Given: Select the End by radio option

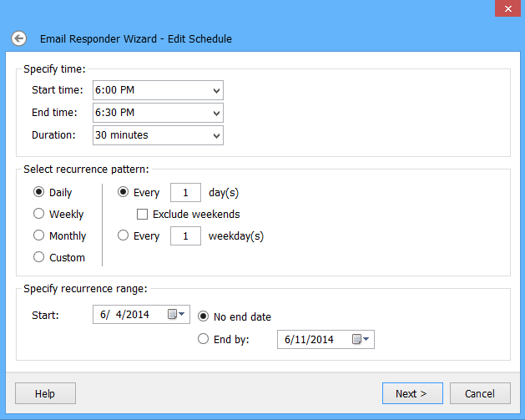Looking at the screenshot, I should pos(203,339).
